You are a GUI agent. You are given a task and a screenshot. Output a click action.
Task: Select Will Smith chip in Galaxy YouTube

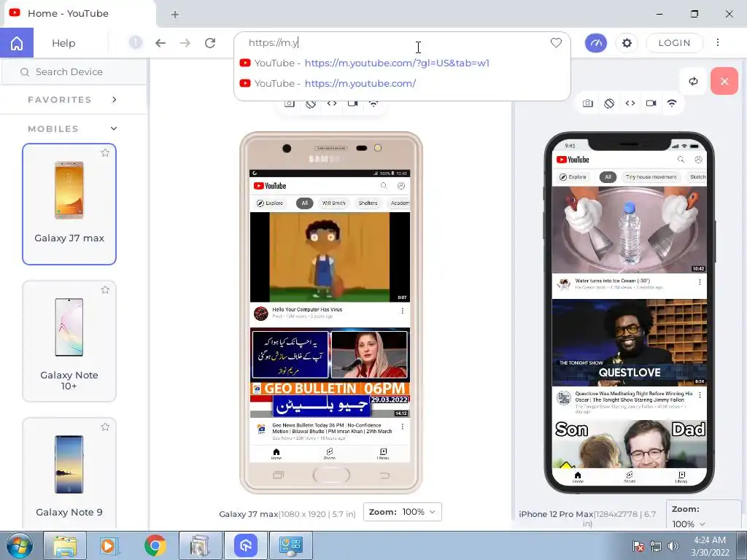[333, 203]
